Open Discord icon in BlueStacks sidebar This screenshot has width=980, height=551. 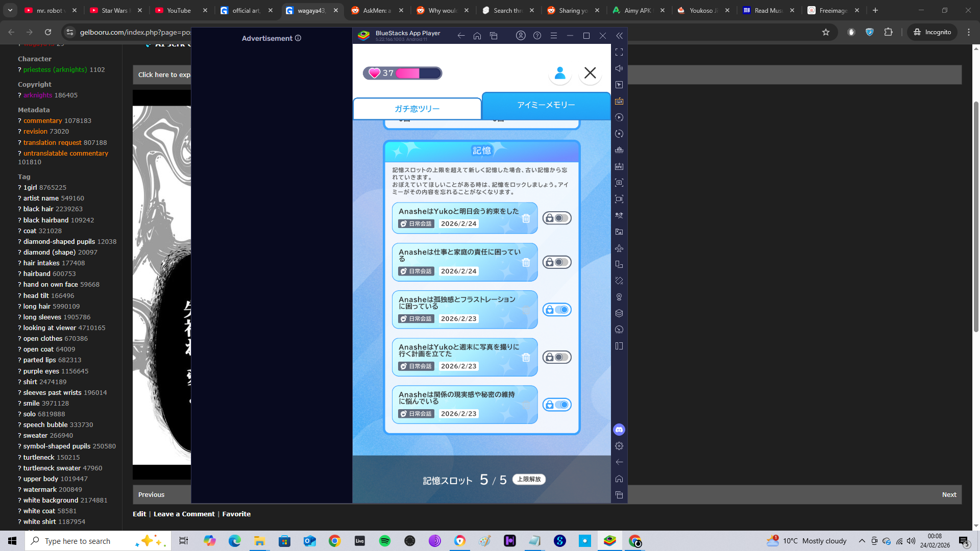pos(619,430)
